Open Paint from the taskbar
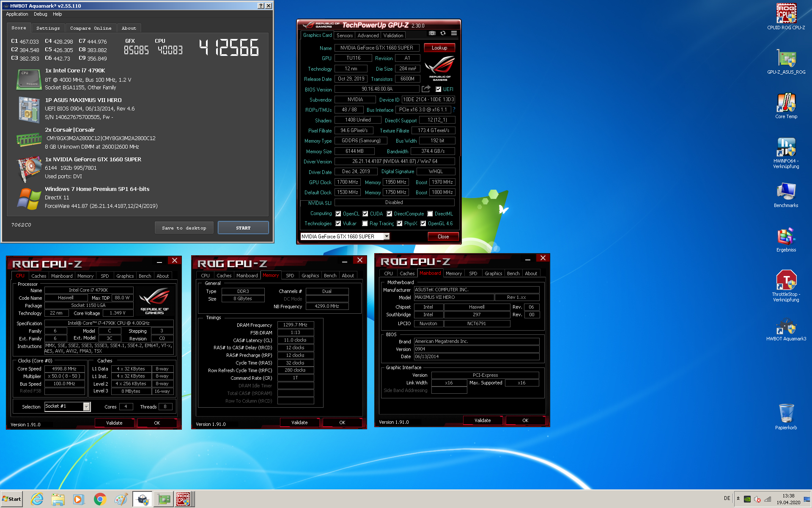The width and height of the screenshot is (812, 508). [121, 499]
